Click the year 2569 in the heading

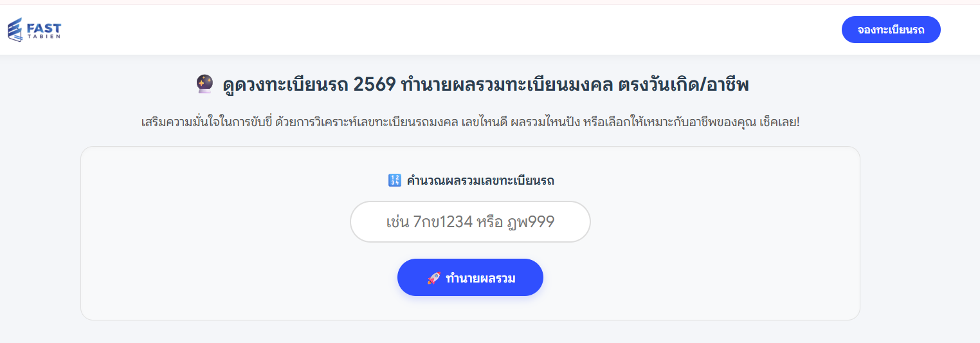point(374,85)
